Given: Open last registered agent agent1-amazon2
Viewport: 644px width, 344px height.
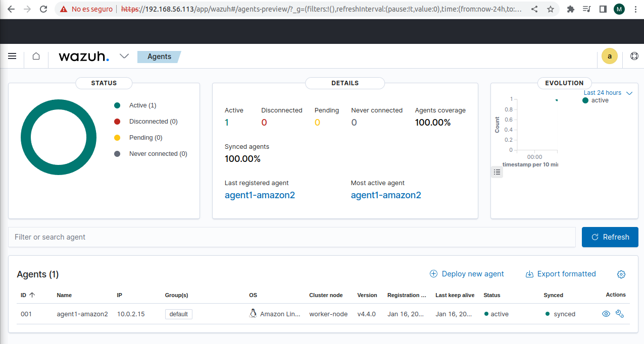Looking at the screenshot, I should point(260,195).
